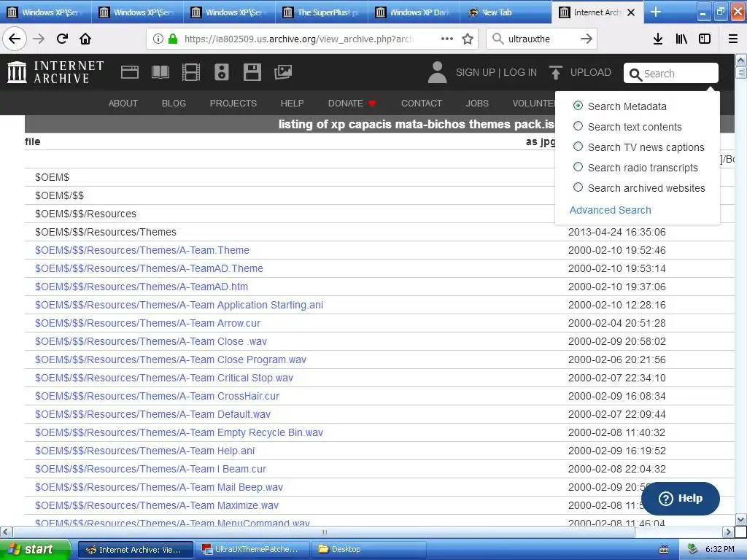This screenshot has width=747, height=560.
Task: Close the Internet Archive tab
Action: (631, 12)
